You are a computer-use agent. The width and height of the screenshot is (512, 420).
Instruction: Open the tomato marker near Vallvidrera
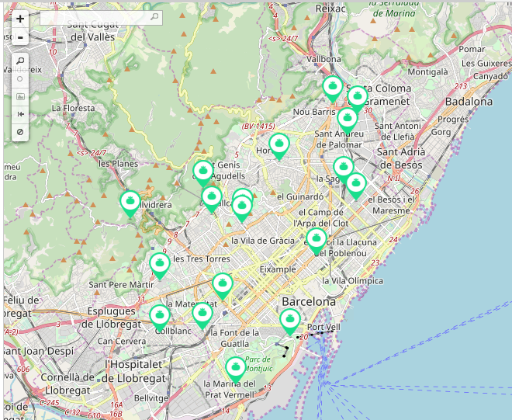[x=130, y=202]
